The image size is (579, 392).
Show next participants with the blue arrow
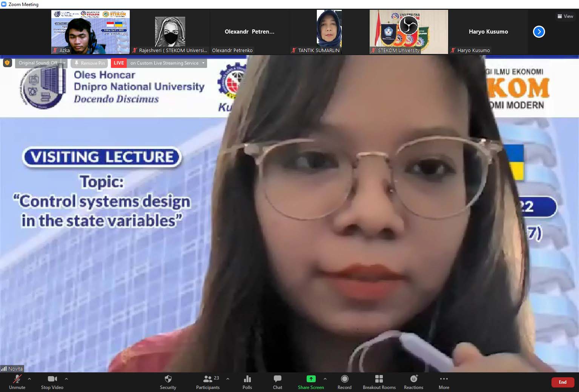click(539, 32)
